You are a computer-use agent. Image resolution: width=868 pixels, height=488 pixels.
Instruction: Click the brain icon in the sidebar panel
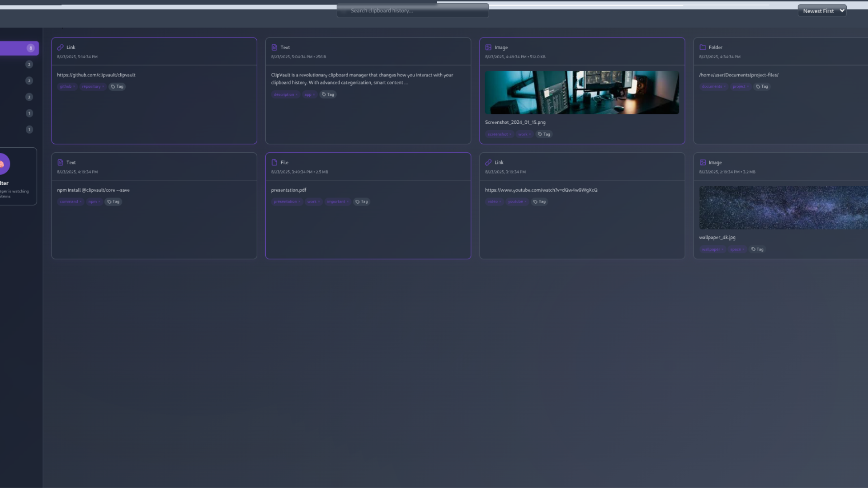pyautogui.click(x=2, y=164)
